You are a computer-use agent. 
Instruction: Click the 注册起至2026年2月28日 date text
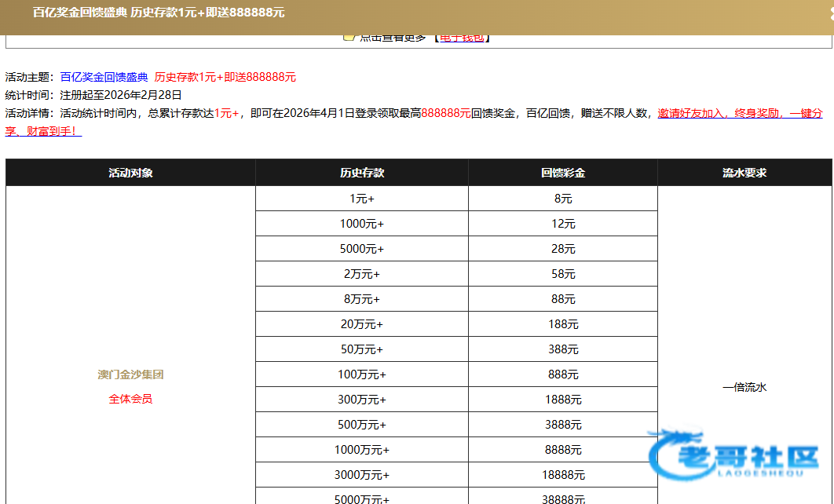tap(121, 95)
